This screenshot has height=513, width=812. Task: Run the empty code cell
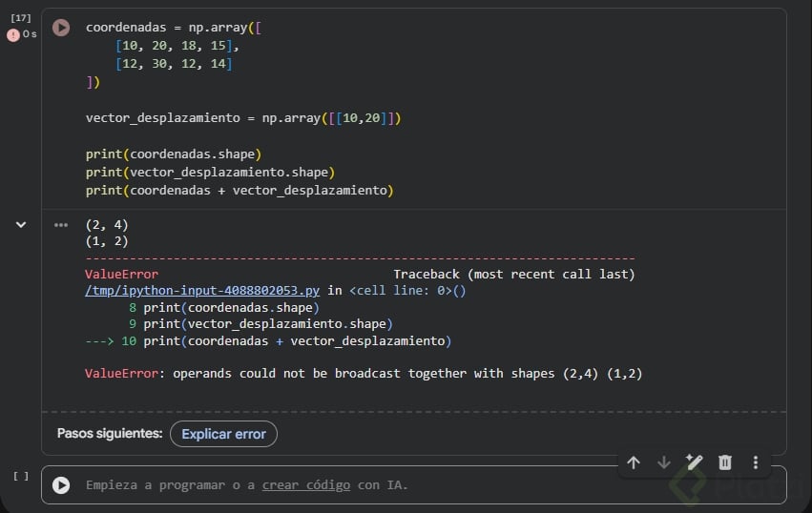[x=61, y=484]
